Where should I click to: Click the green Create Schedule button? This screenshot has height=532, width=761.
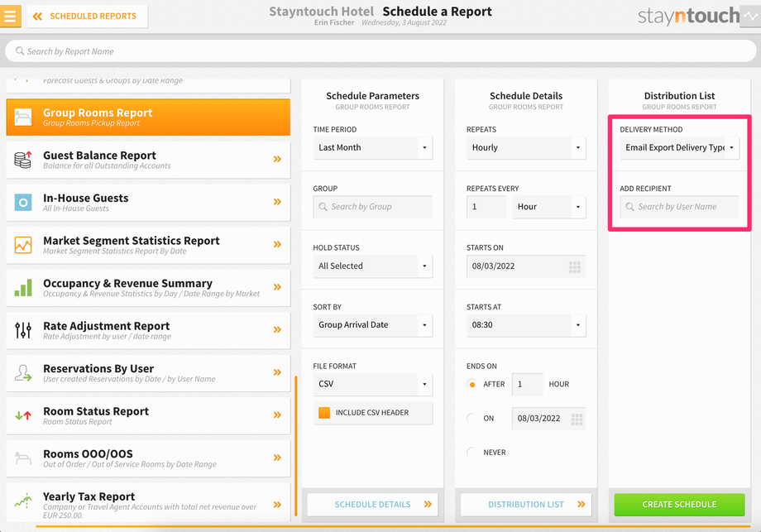pos(679,505)
